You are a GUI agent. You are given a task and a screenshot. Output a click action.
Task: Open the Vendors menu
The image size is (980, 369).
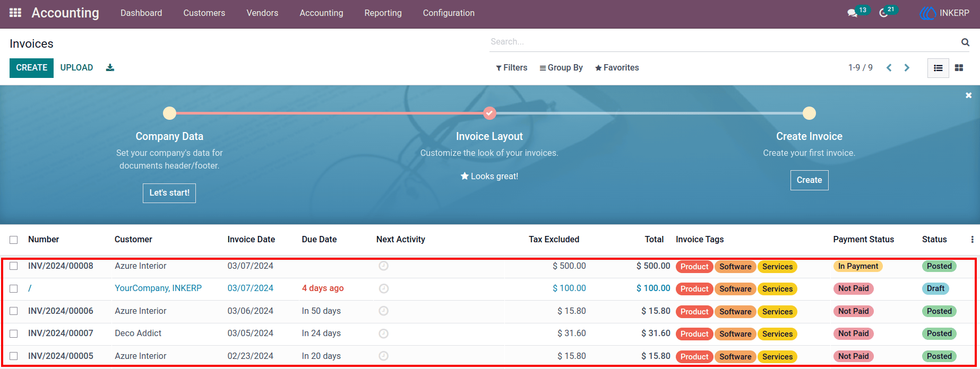[x=262, y=13]
